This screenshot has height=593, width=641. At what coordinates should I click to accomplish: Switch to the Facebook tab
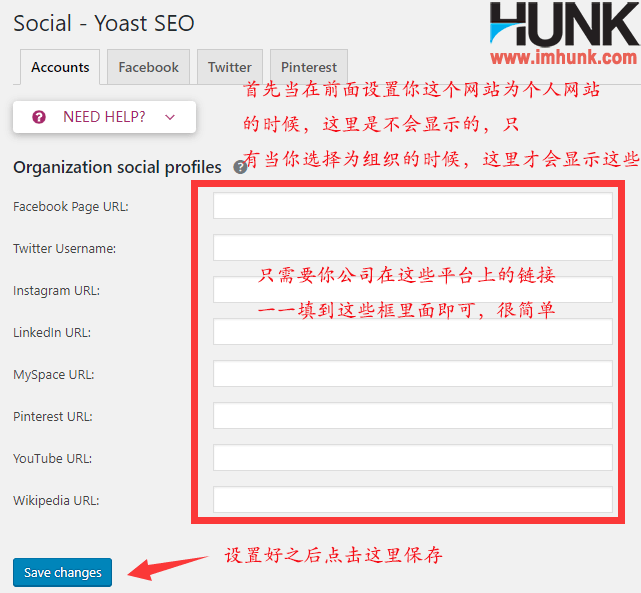(148, 67)
